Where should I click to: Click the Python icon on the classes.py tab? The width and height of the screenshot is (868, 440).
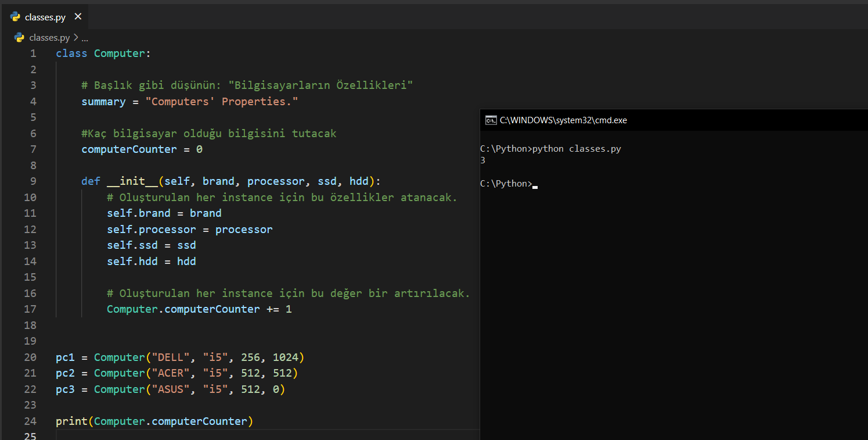pyautogui.click(x=16, y=17)
